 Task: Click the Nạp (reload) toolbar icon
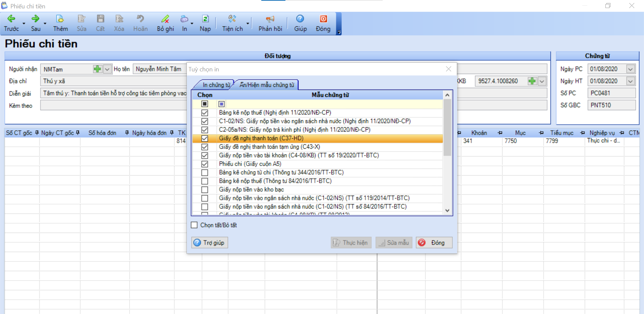[x=205, y=19]
